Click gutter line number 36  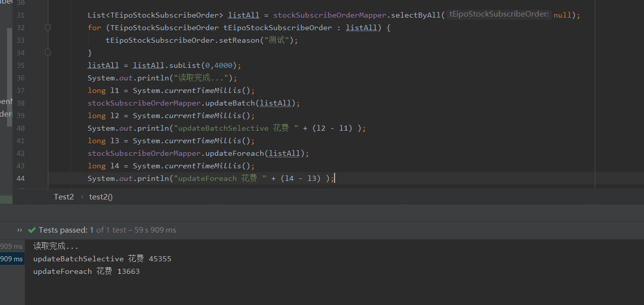pos(20,78)
